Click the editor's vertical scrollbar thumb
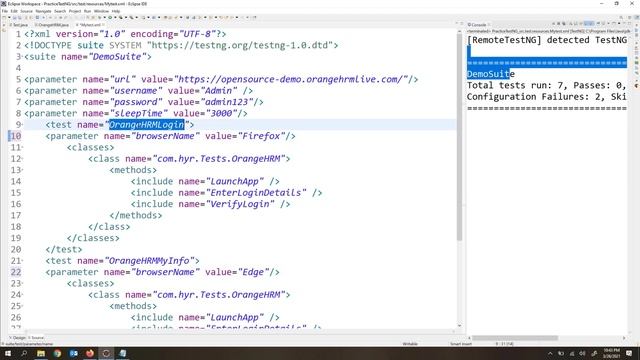The height and width of the screenshot is (360, 640). (x=459, y=137)
